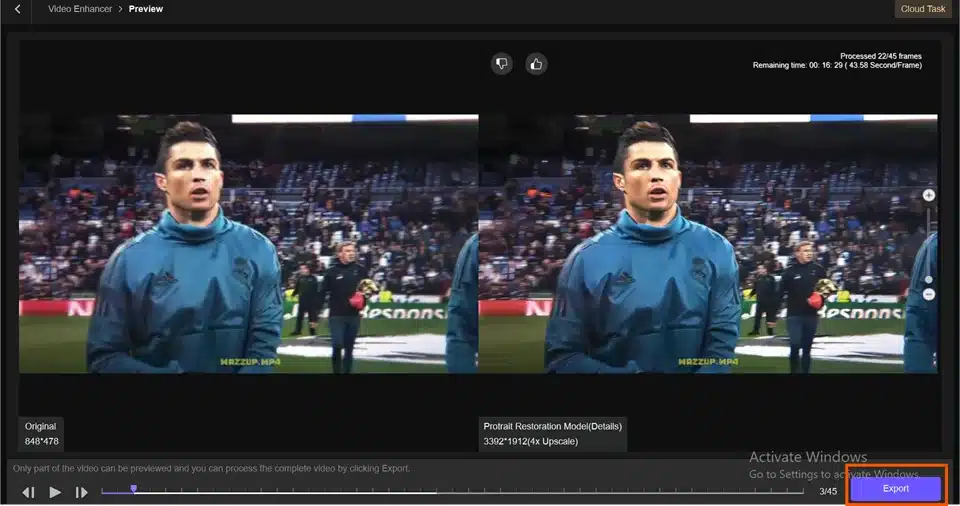Viewport: 960px width, 506px height.
Task: Click the 3/45 frame counter
Action: [828, 491]
